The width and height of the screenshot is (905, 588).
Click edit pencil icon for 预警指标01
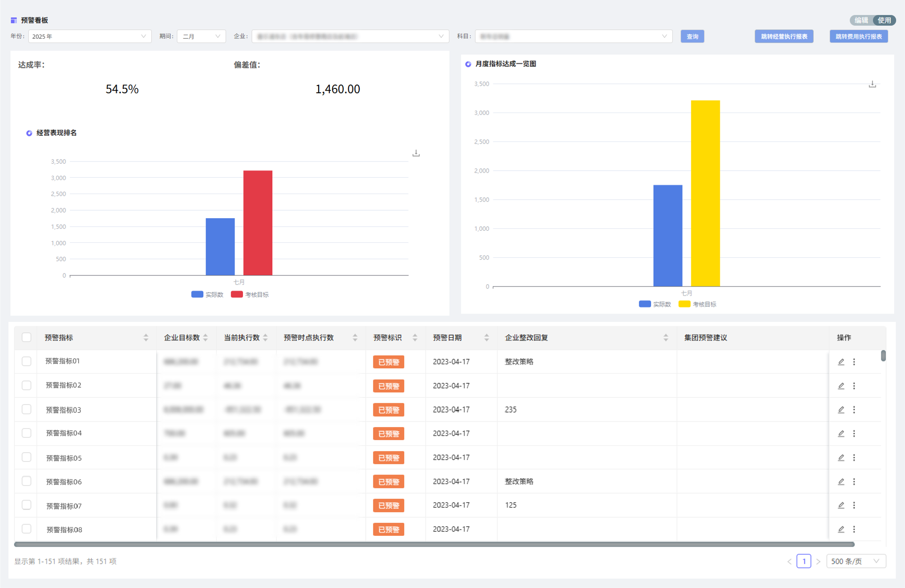coord(841,362)
